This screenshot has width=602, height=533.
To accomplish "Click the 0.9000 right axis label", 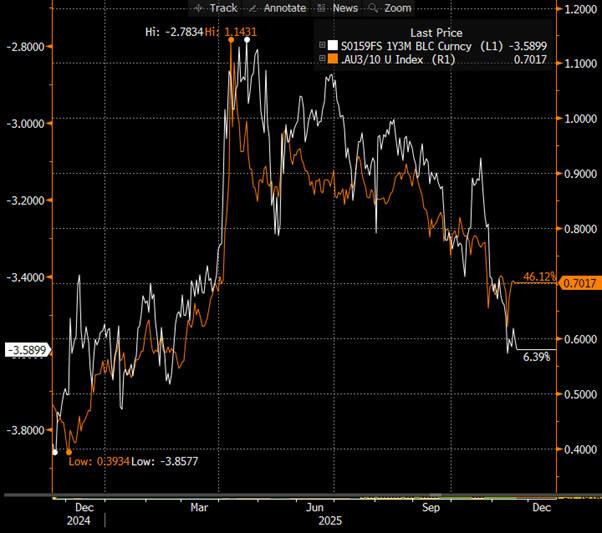I will [580, 174].
